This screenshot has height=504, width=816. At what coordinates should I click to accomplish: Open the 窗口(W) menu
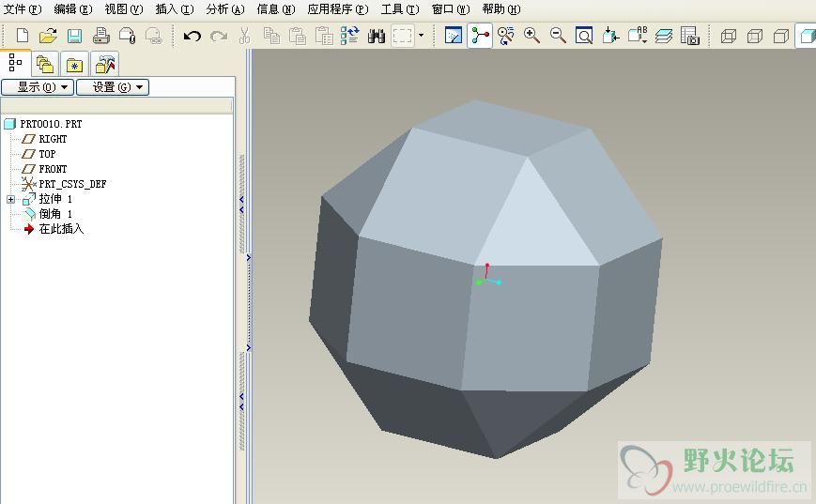(x=451, y=9)
